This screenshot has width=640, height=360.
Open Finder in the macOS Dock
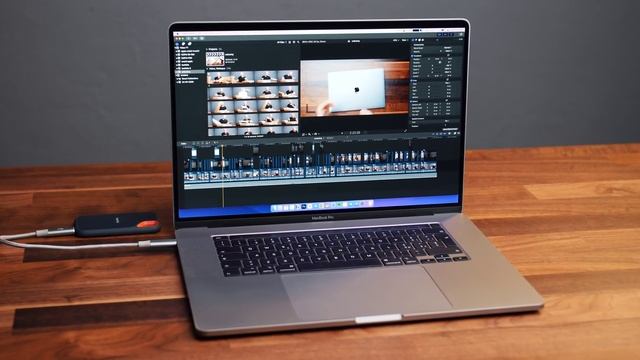[275, 208]
